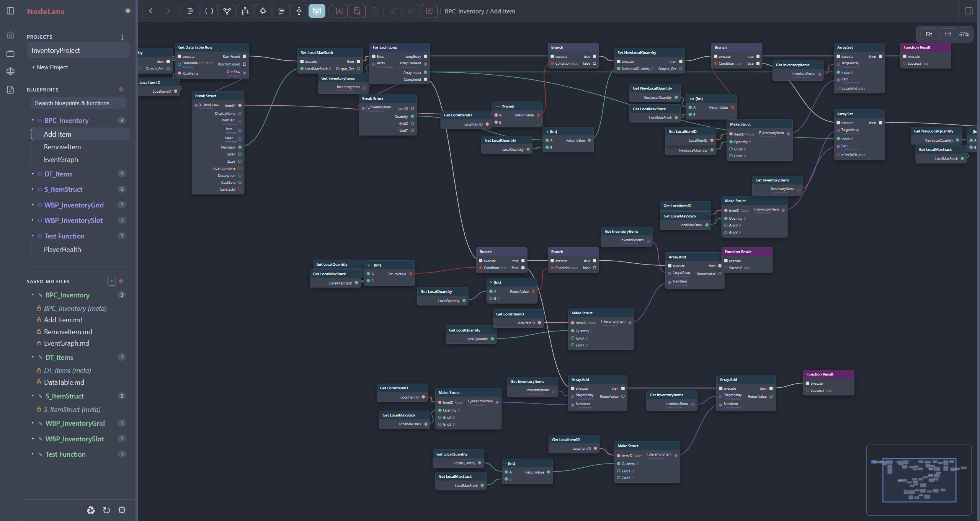This screenshot has height=521, width=980.
Task: Toggle the left sidebar panel icon
Action: 11,11
